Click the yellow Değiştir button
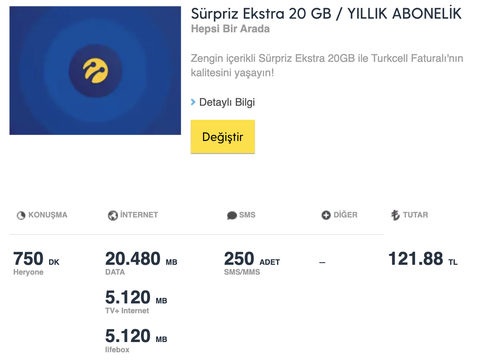The width and height of the screenshot is (480, 364). [223, 137]
